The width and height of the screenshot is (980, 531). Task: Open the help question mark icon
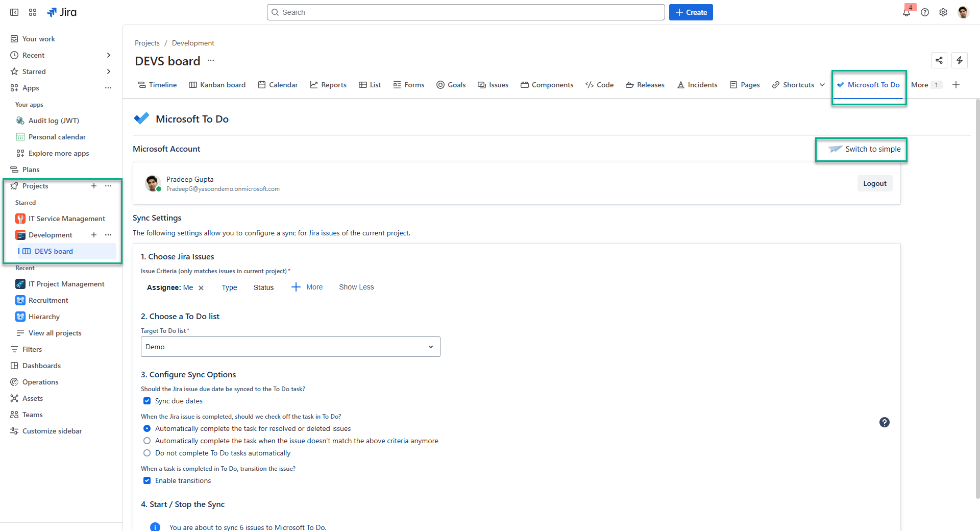[925, 12]
